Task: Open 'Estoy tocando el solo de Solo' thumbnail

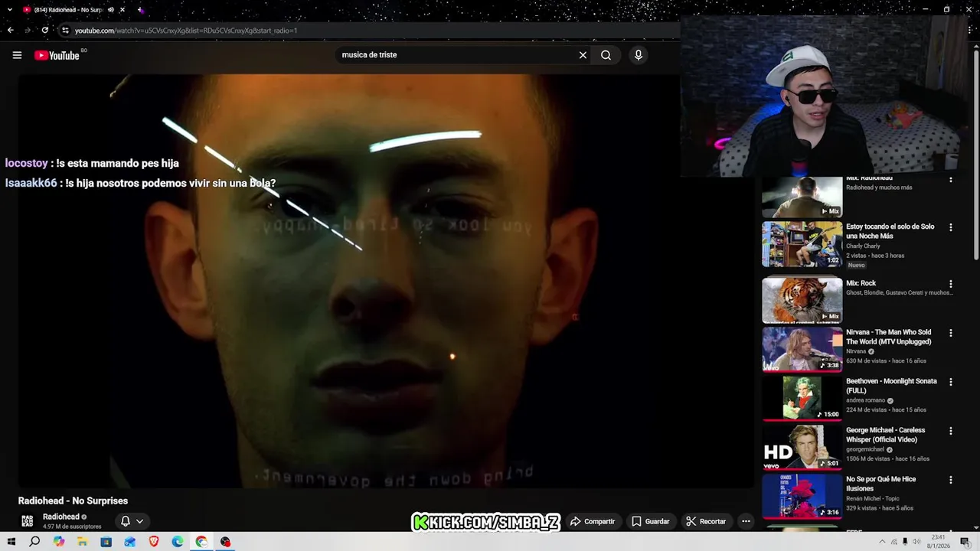Action: (802, 244)
